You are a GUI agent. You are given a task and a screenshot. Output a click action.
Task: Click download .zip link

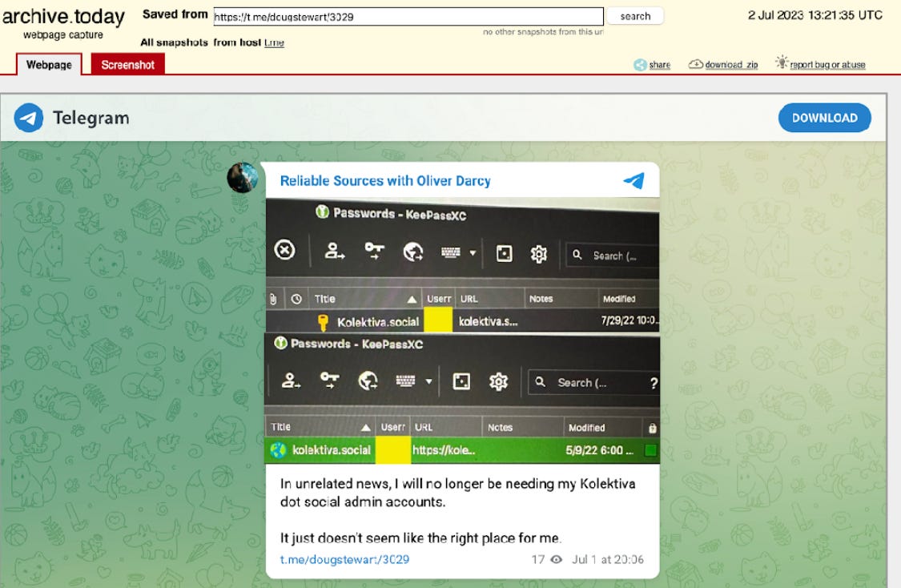pos(731,65)
